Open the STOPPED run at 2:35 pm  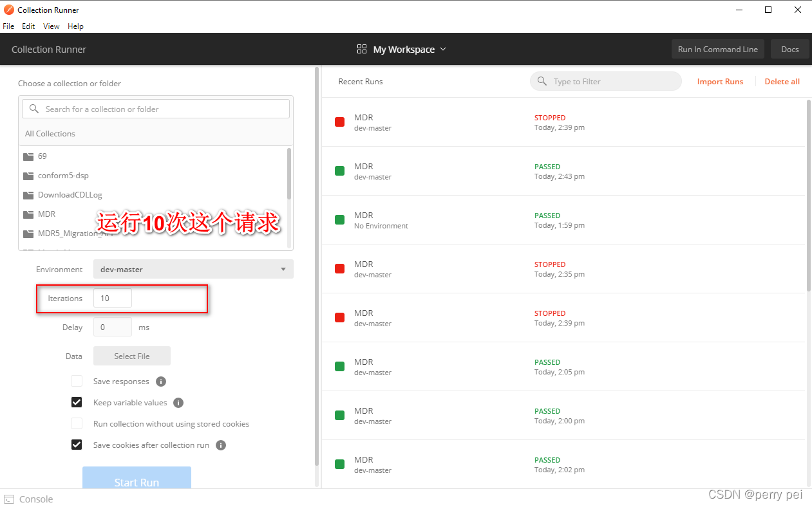click(563, 269)
